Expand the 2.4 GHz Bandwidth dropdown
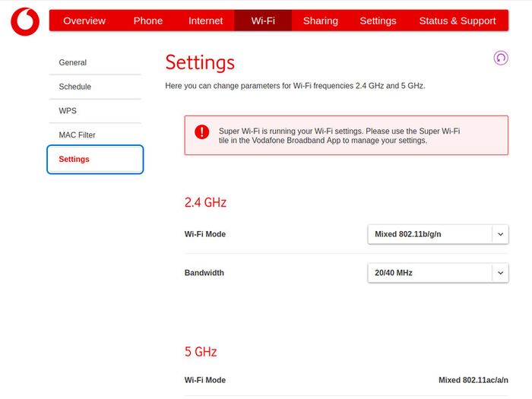 [x=438, y=273]
